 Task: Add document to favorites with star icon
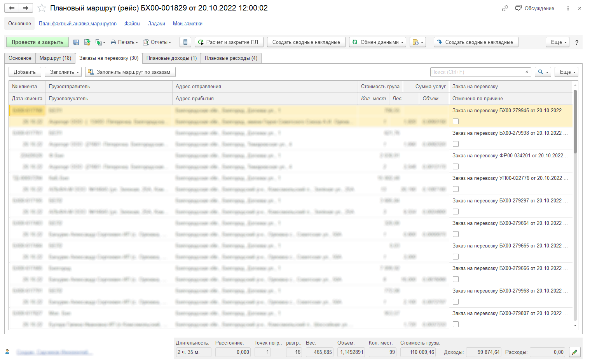click(x=42, y=8)
